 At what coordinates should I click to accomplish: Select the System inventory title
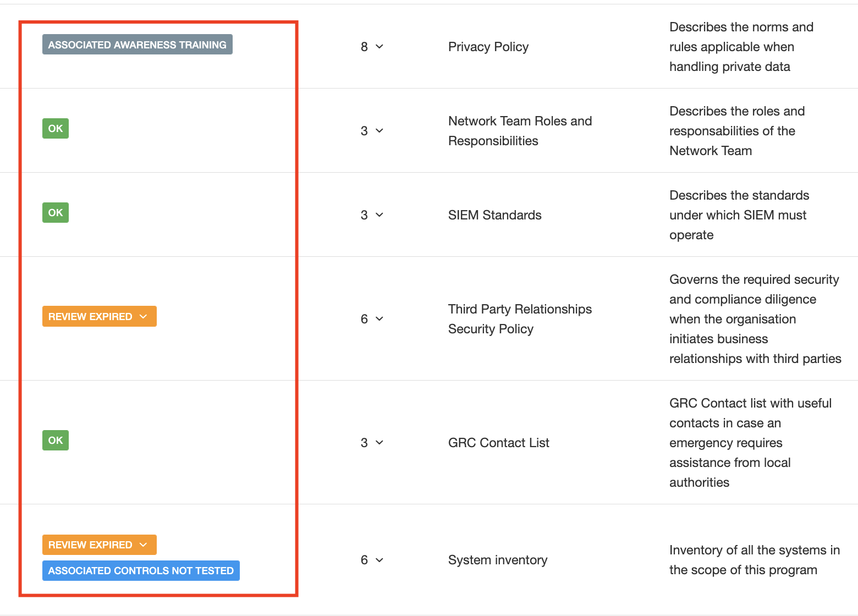click(497, 560)
